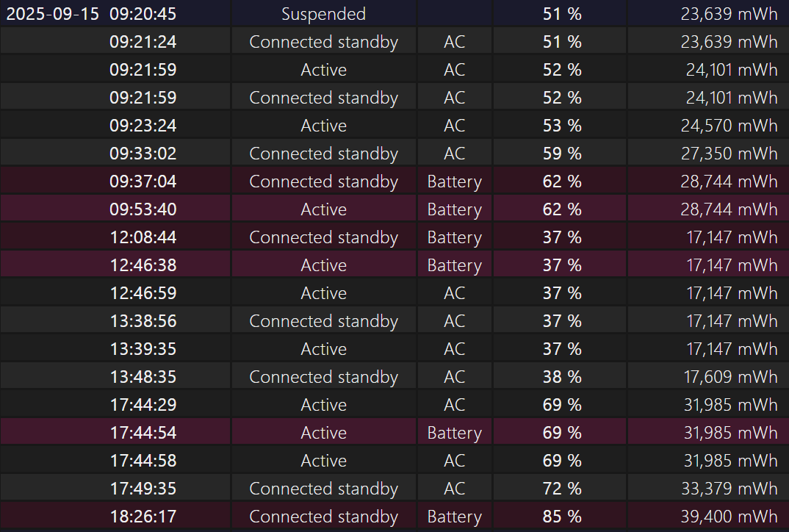The image size is (789, 532).
Task: Click the 38 % battery percentage
Action: (562, 377)
